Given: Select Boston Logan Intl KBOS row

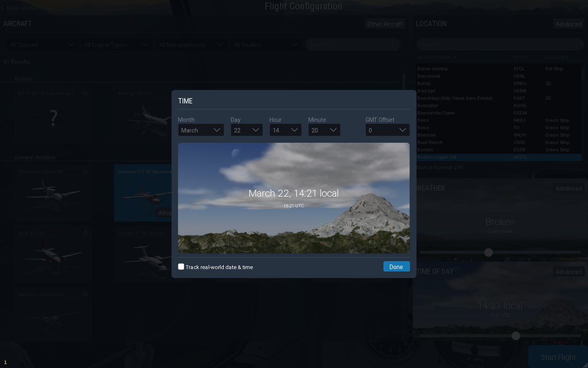Looking at the screenshot, I should 499,157.
